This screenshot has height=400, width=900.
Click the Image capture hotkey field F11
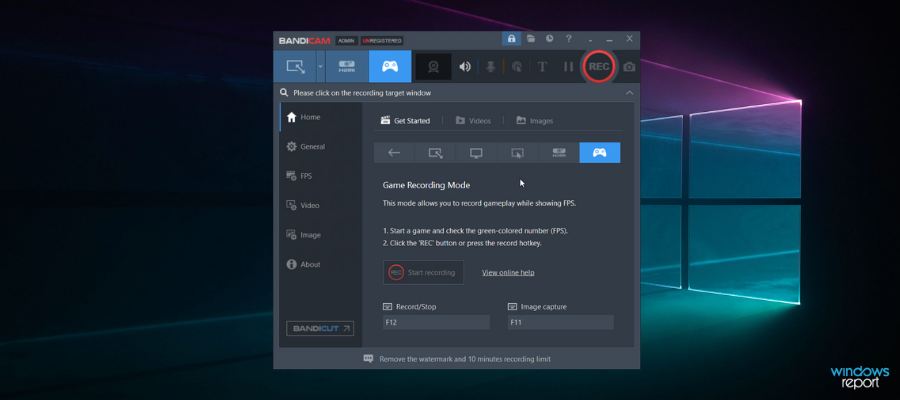point(561,323)
